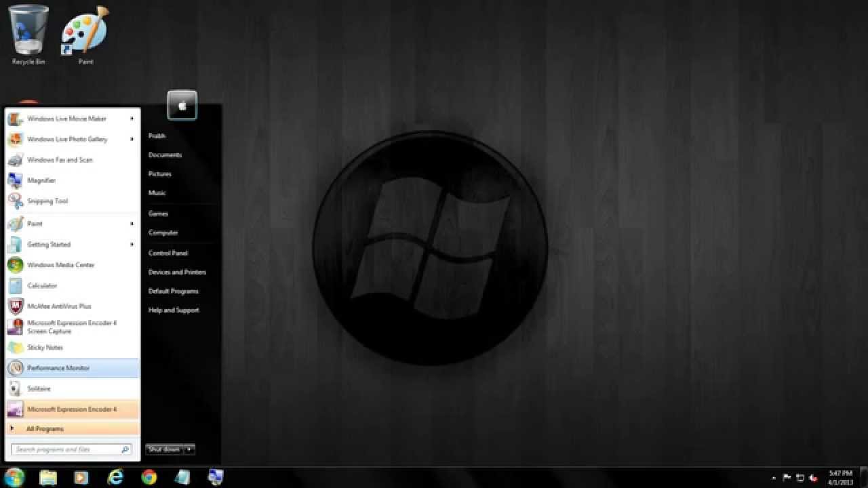Open McAfee AntiVirus Plus
The width and height of the screenshot is (868, 488).
pyautogui.click(x=72, y=306)
